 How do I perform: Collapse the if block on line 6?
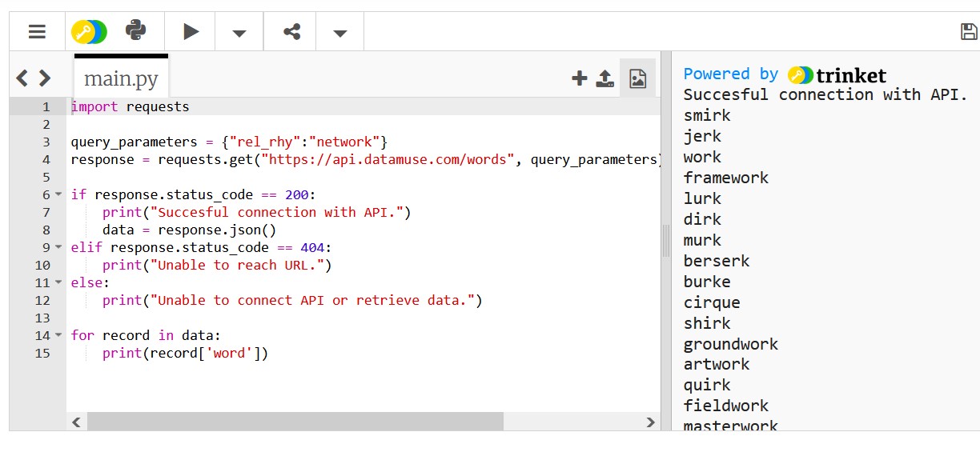click(58, 195)
